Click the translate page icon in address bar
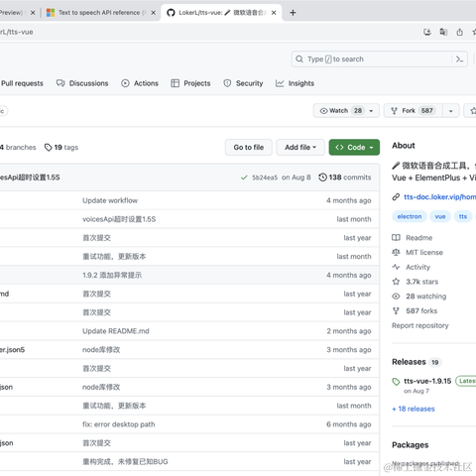 coord(443,32)
